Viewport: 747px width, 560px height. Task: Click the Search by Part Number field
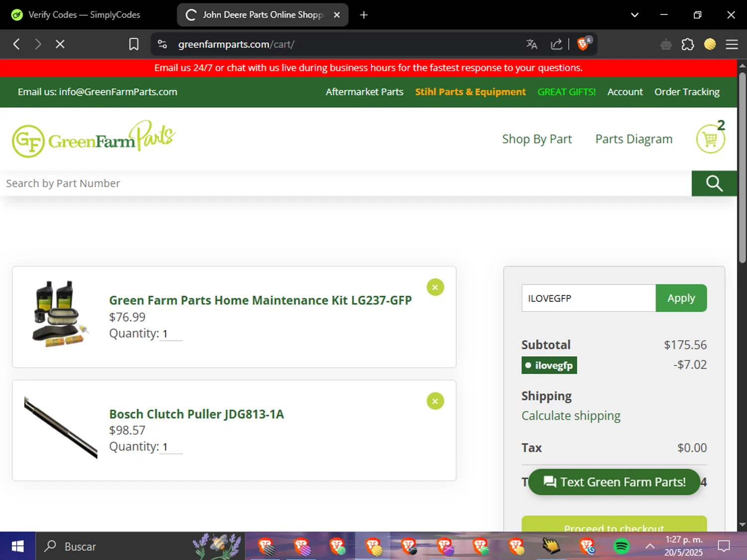[346, 183]
